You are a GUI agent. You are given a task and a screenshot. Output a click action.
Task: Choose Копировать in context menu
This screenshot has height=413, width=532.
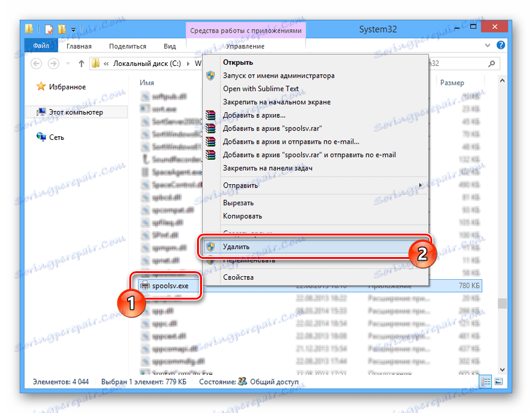click(315, 216)
